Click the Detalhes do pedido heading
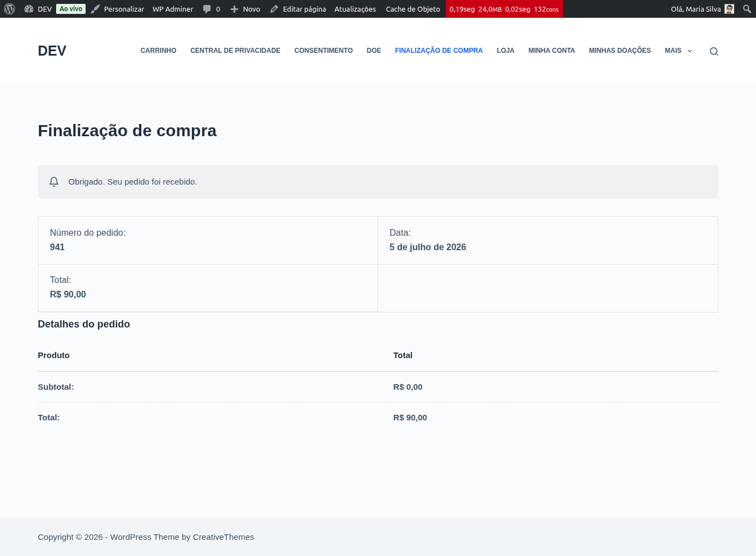The width and height of the screenshot is (756, 556). [x=84, y=324]
